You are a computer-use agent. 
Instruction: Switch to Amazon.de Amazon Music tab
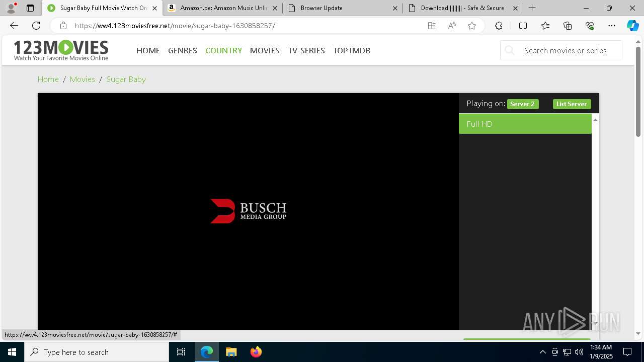coord(223,8)
